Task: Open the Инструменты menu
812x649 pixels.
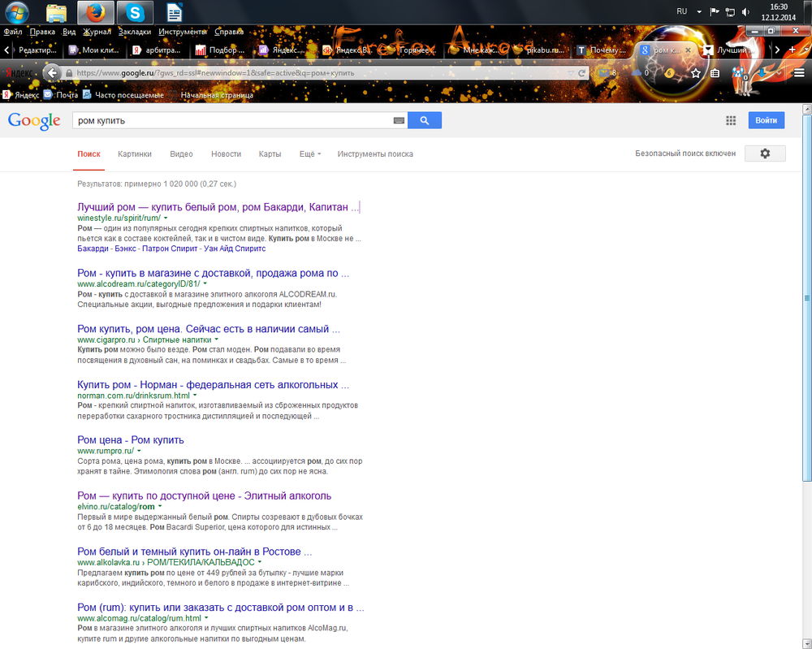Action: coord(183,32)
